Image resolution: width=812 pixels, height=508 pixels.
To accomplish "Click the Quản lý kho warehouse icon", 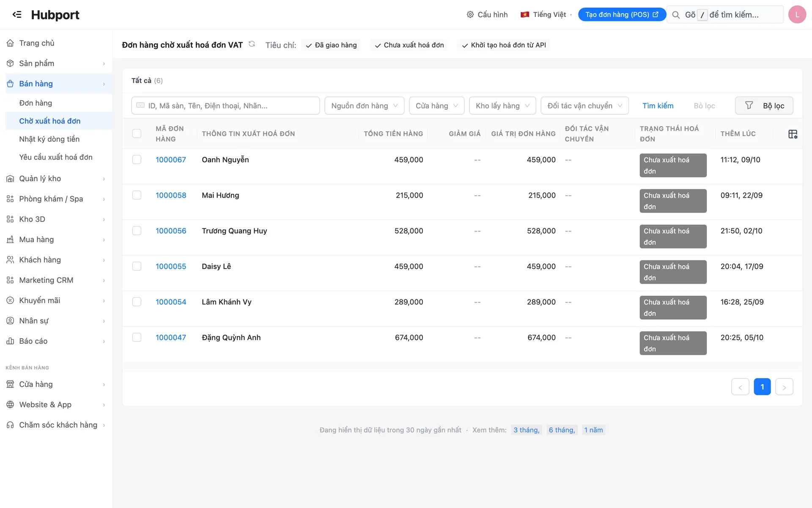I will click(10, 179).
